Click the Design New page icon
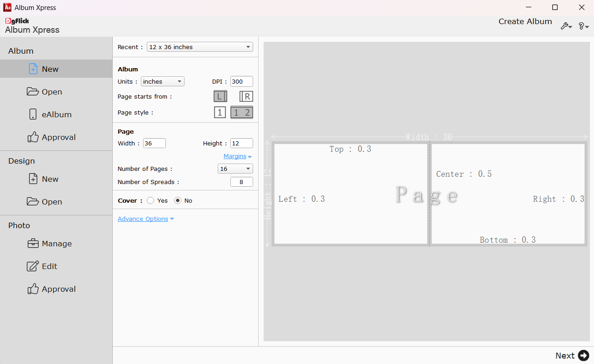Image resolution: width=594 pixels, height=364 pixels. (33, 179)
